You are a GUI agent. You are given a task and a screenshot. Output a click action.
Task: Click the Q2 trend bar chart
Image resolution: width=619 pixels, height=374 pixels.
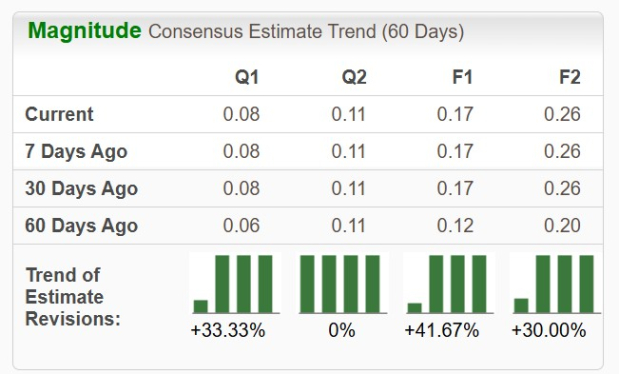pos(342,283)
